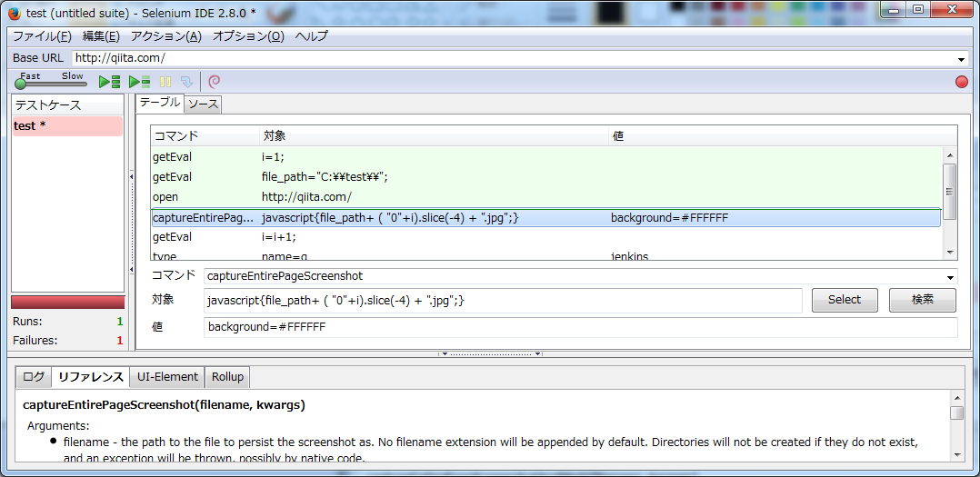
Task: Play the current test case
Action: tap(139, 82)
